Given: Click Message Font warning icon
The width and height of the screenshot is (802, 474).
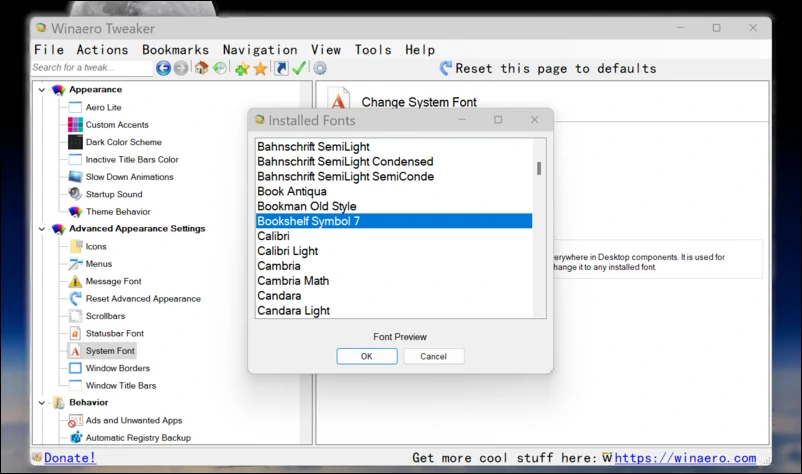Looking at the screenshot, I should 75,281.
